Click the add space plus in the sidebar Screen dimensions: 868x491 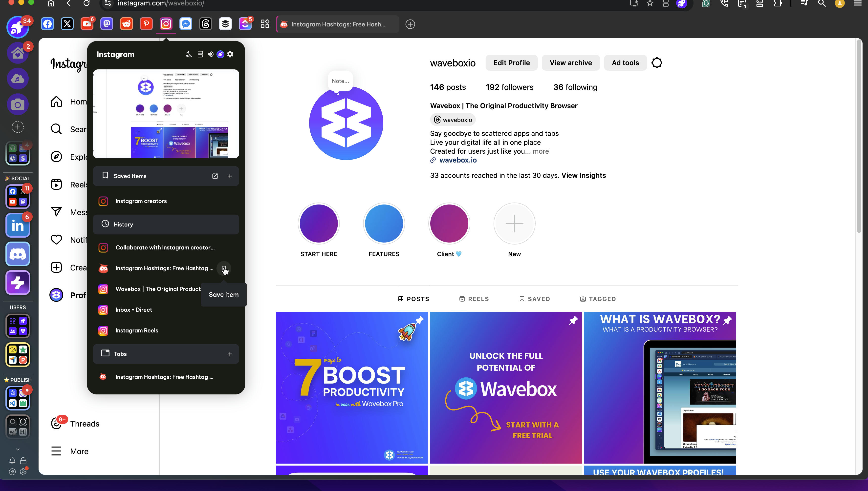(18, 127)
